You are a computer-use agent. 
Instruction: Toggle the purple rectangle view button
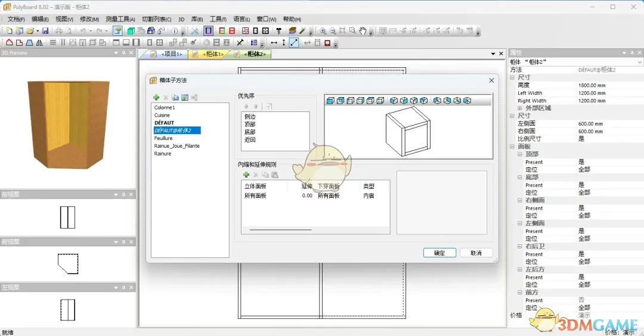point(208,31)
